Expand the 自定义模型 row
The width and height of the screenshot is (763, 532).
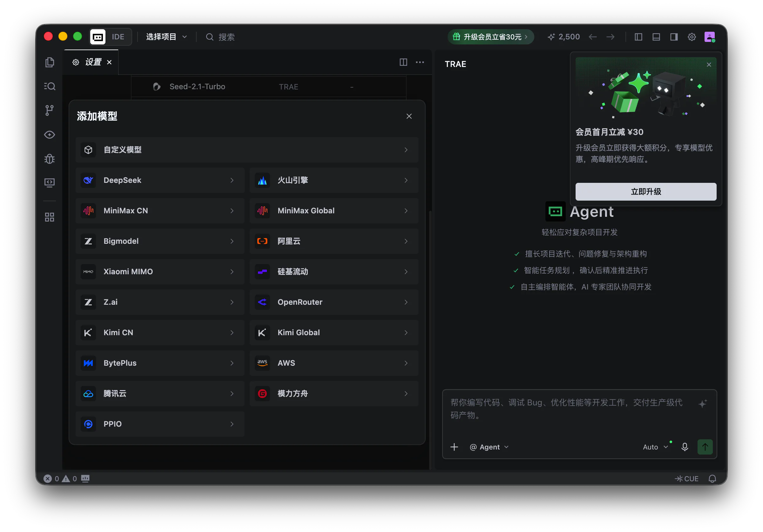pos(247,150)
